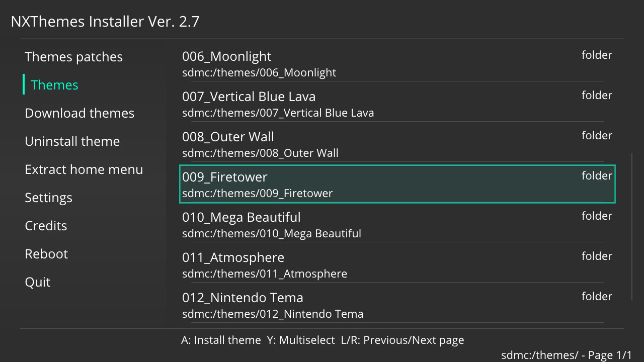
Task: Open the Settings sidebar entry
Action: (x=49, y=198)
